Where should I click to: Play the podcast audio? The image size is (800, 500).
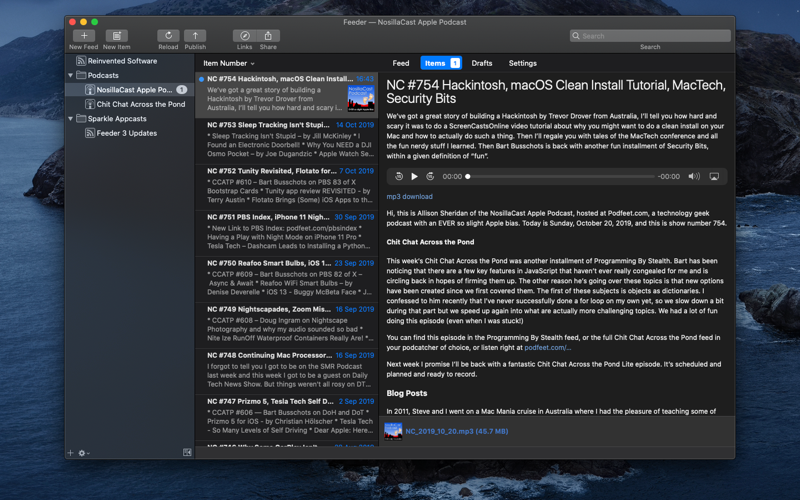click(414, 177)
